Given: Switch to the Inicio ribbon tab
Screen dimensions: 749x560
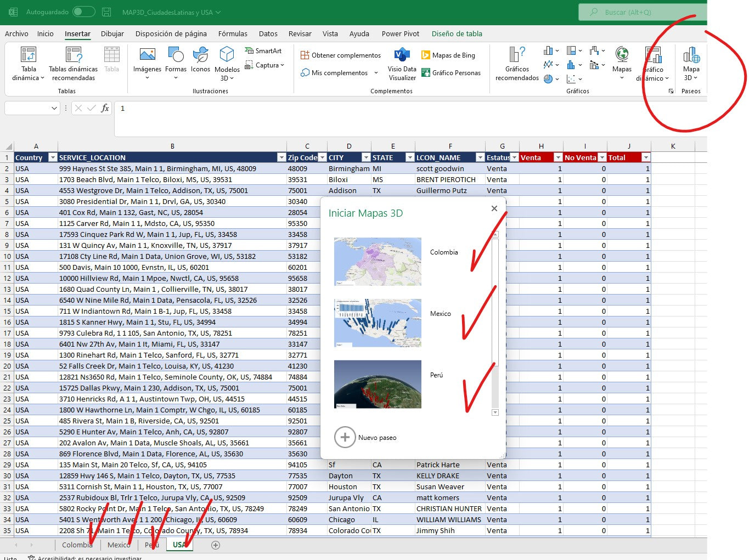Looking at the screenshot, I should pyautogui.click(x=46, y=33).
